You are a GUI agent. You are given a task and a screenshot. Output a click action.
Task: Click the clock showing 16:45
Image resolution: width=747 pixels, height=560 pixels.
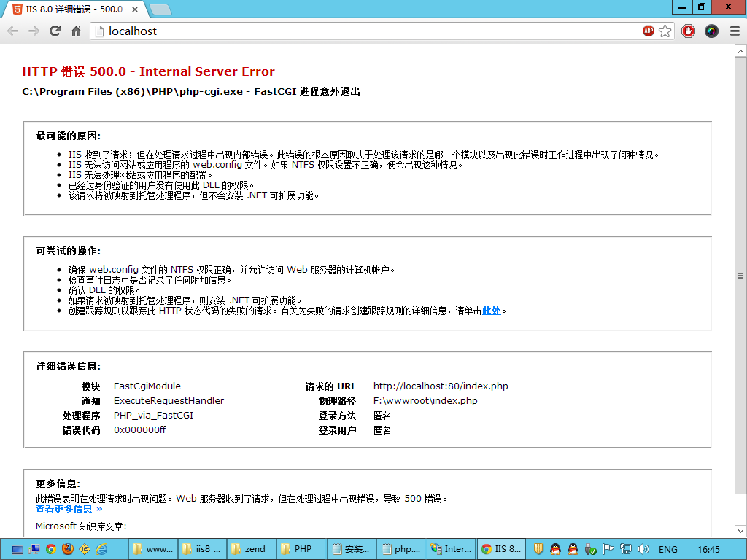pyautogui.click(x=708, y=550)
